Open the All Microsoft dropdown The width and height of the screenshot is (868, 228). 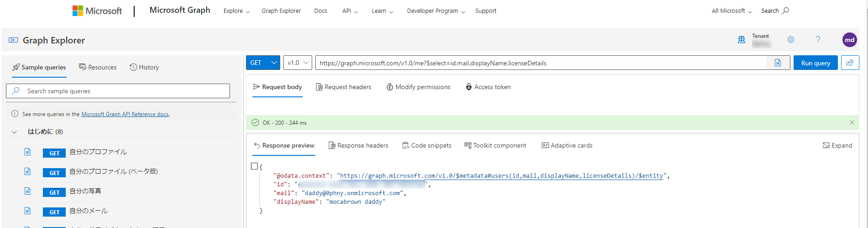pyautogui.click(x=732, y=11)
